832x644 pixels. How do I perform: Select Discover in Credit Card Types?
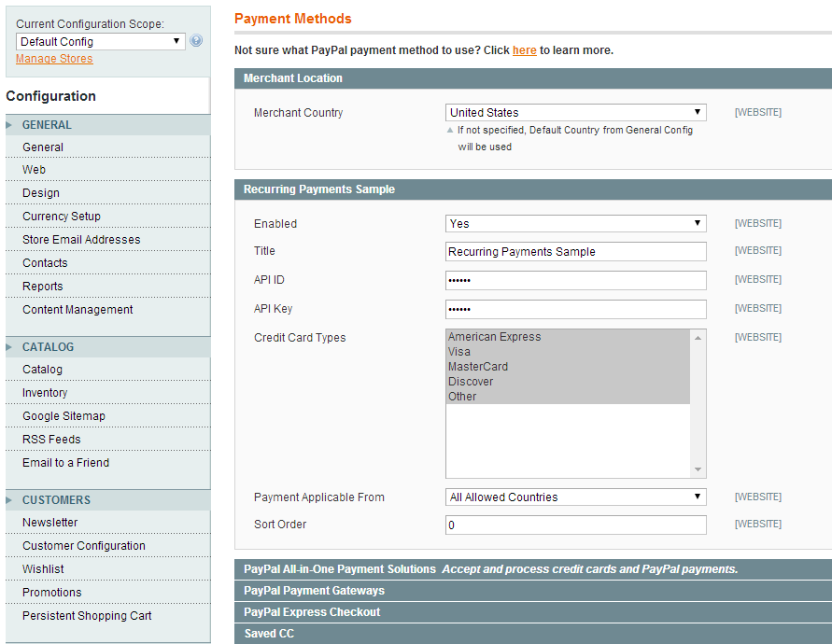pos(568,382)
